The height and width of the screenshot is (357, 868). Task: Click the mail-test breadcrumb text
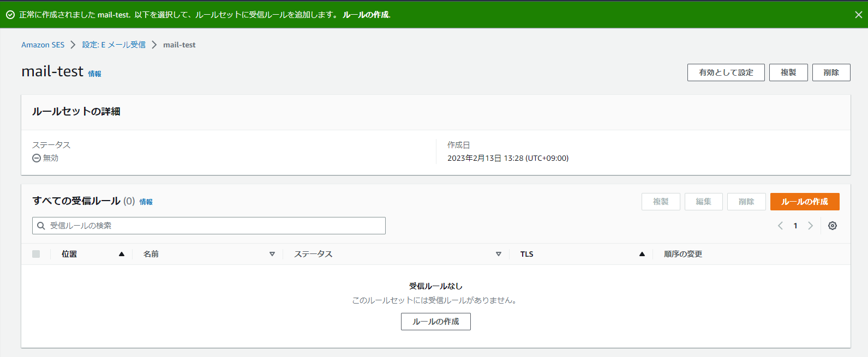click(179, 45)
